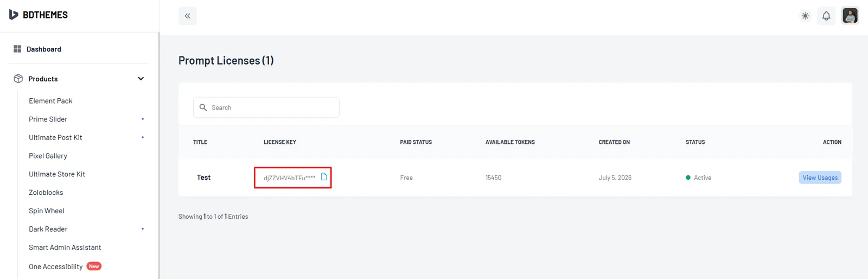Expand the Ultimate Post Kit submenu dot
Screen dimensions: 868x279
pyautogui.click(x=143, y=137)
